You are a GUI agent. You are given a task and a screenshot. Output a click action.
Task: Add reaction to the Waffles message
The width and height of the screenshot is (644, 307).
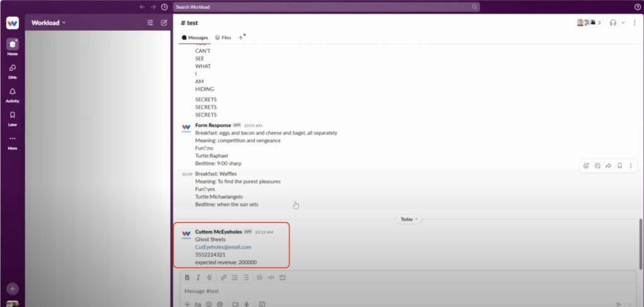[x=586, y=165]
